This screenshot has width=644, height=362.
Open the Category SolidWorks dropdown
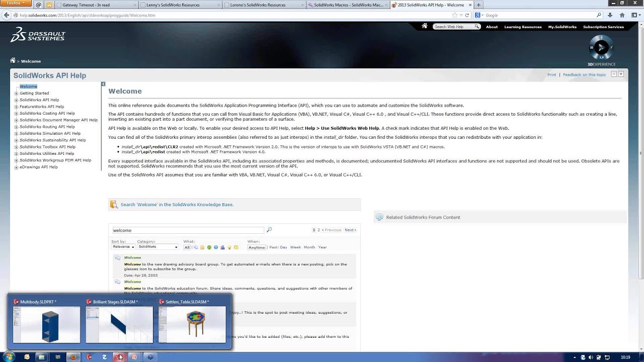tap(158, 247)
